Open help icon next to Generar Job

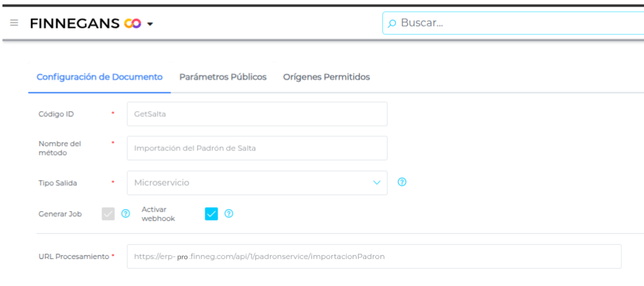pos(126,214)
